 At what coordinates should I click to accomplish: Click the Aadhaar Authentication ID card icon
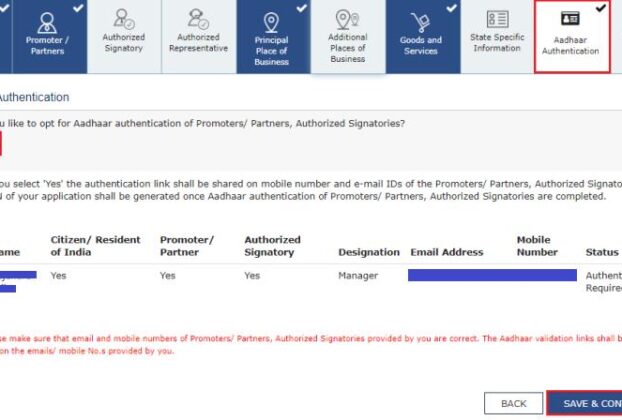coord(570,20)
